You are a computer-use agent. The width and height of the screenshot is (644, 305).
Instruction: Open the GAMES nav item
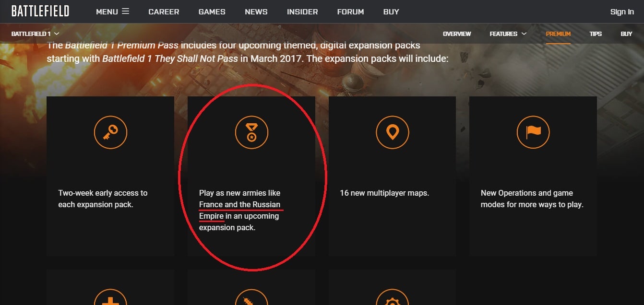[x=212, y=12]
